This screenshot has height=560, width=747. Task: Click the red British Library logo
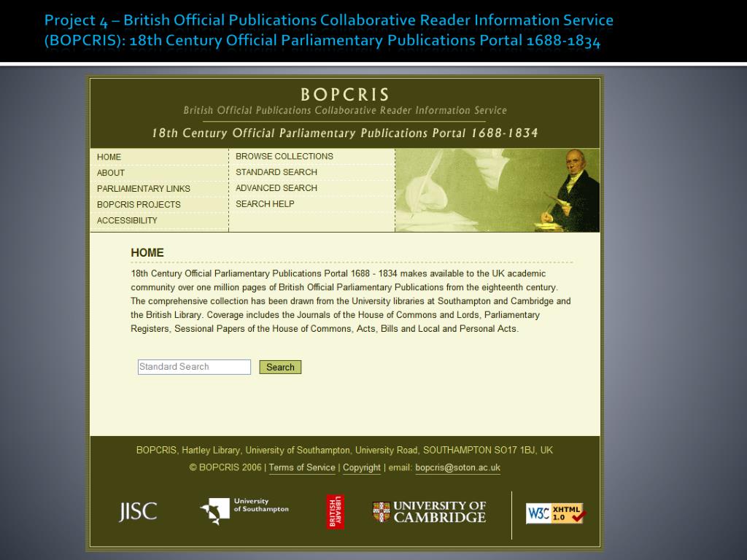click(335, 512)
